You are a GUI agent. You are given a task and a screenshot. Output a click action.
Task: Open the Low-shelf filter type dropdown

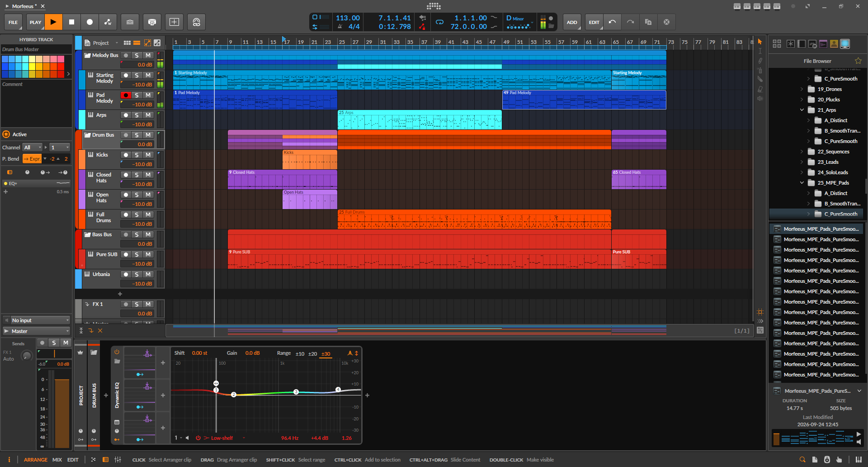[x=224, y=438]
